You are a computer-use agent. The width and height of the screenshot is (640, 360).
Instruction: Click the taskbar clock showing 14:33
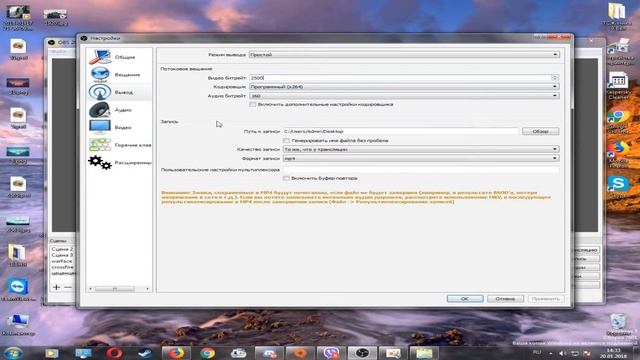pos(613,353)
